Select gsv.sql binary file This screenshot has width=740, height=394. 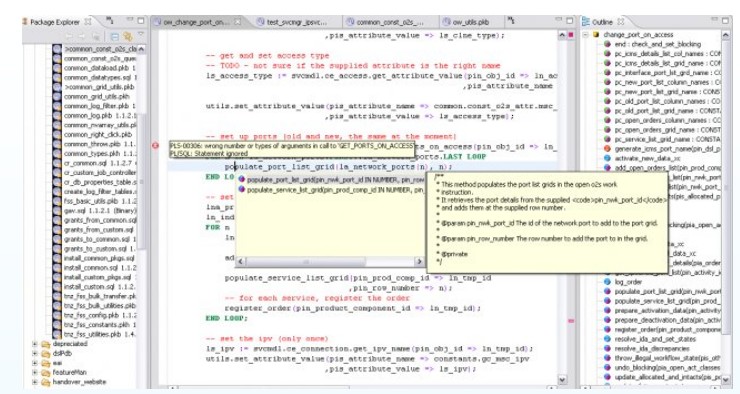100,210
